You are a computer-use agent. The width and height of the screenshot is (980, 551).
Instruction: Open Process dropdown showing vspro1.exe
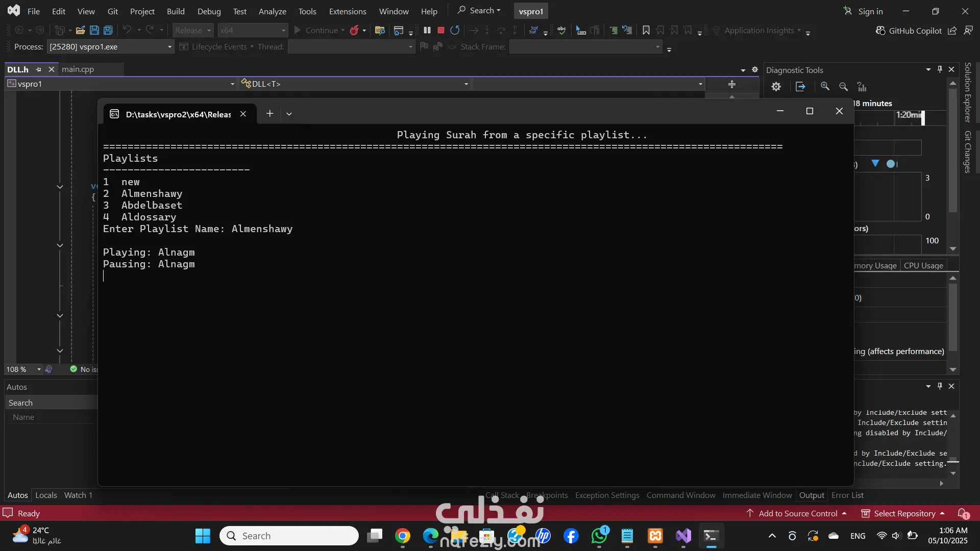(x=169, y=47)
